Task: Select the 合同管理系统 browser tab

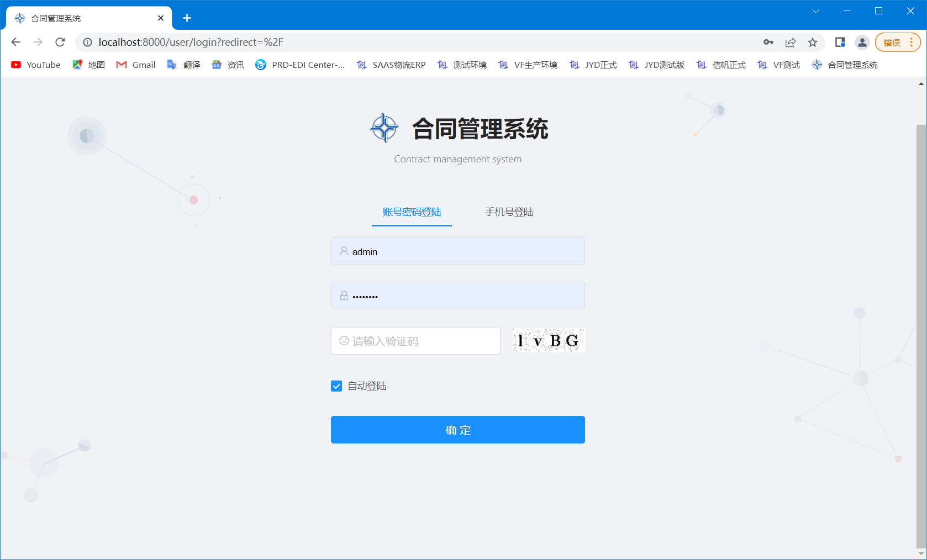Action: 88,18
